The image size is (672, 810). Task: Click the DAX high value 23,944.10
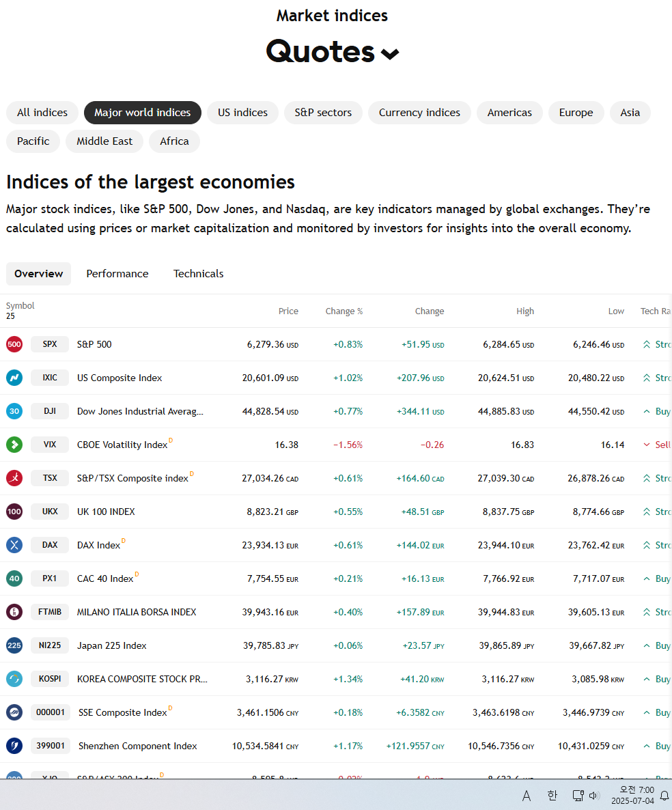(505, 546)
